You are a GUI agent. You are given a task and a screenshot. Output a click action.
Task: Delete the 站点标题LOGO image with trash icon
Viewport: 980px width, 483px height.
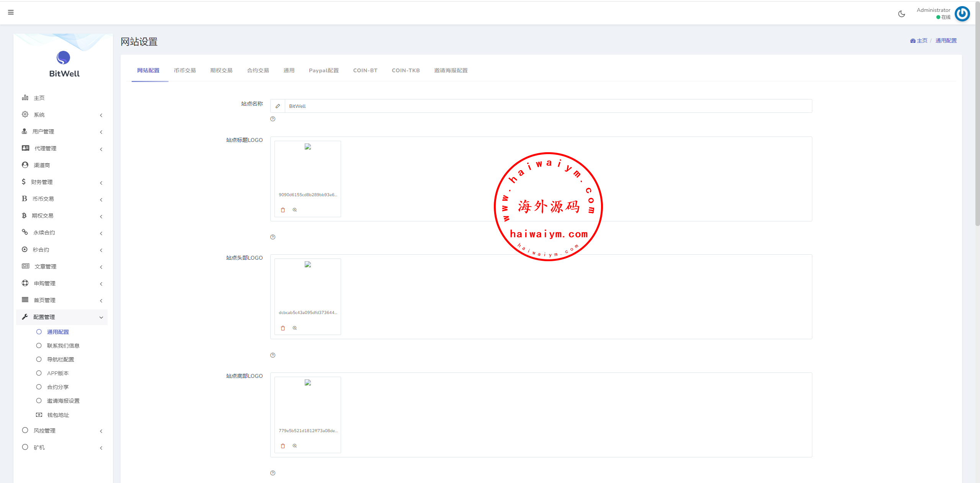(x=283, y=210)
